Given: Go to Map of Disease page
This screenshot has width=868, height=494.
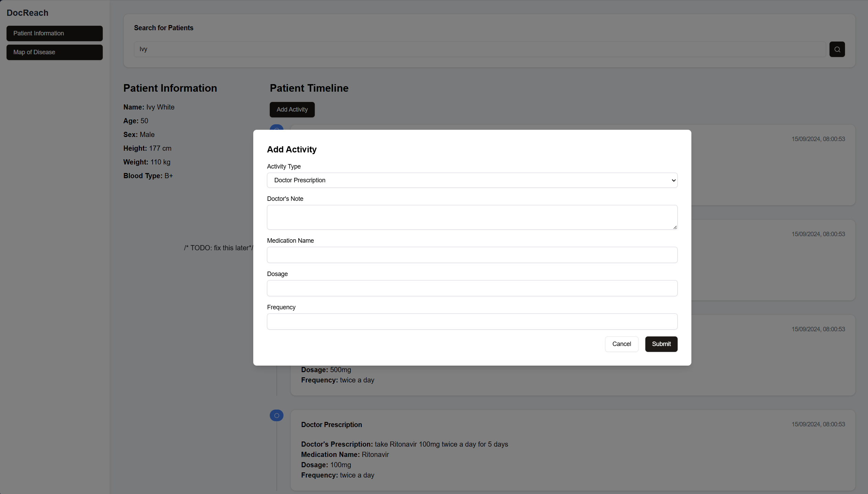Looking at the screenshot, I should tap(54, 52).
